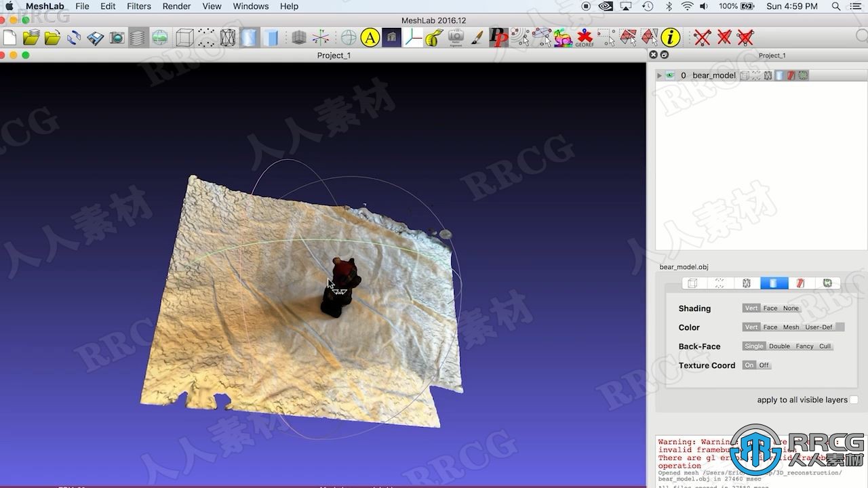Screen dimensions: 868x488
Task: Expand the bear_model layer row
Action: pyautogui.click(x=659, y=75)
